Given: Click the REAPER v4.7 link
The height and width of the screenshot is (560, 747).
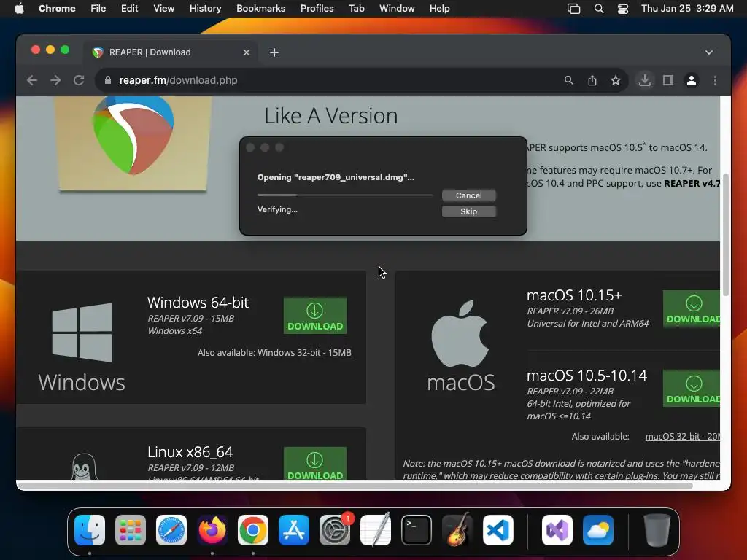Looking at the screenshot, I should pyautogui.click(x=692, y=183).
